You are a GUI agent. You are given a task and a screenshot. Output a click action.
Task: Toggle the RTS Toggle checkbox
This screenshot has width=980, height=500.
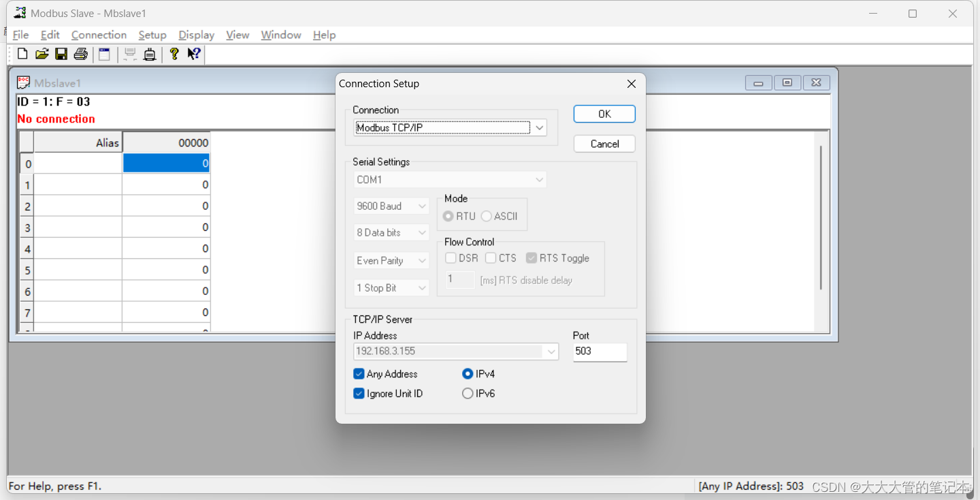point(532,258)
